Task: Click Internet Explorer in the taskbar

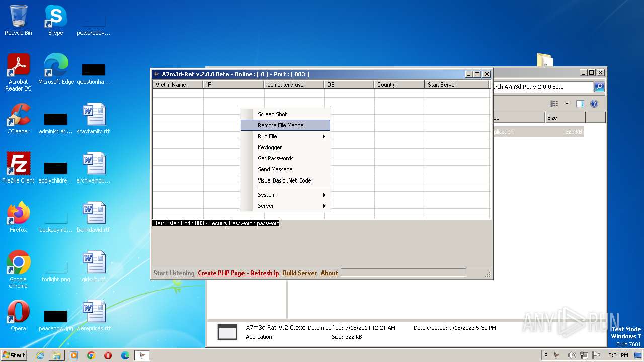Action: point(40,355)
